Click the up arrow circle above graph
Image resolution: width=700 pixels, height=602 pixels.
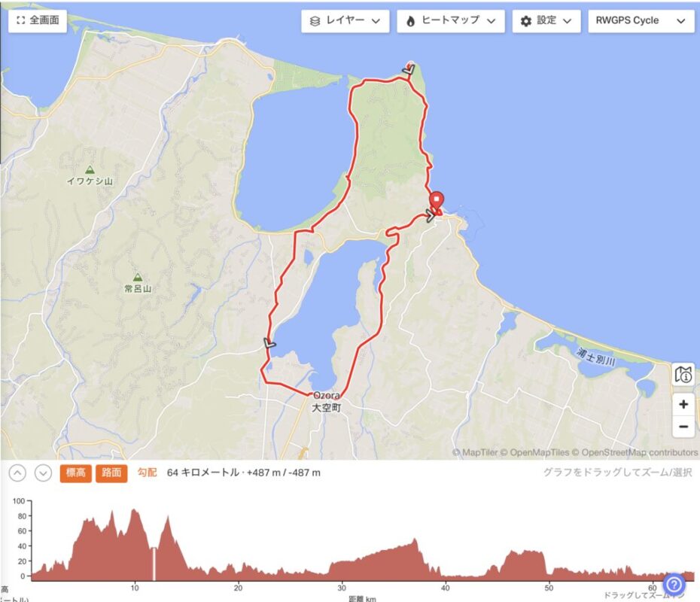(x=17, y=473)
